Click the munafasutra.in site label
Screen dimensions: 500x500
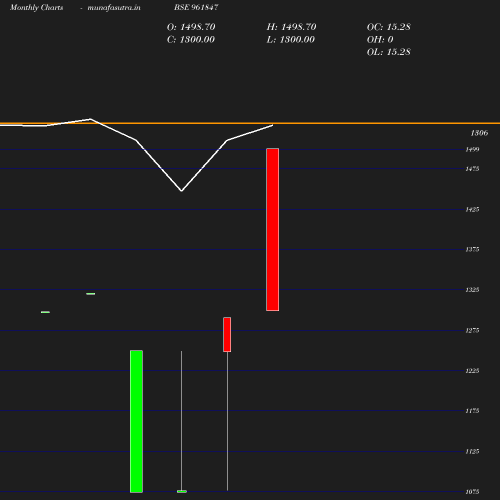(x=114, y=8)
